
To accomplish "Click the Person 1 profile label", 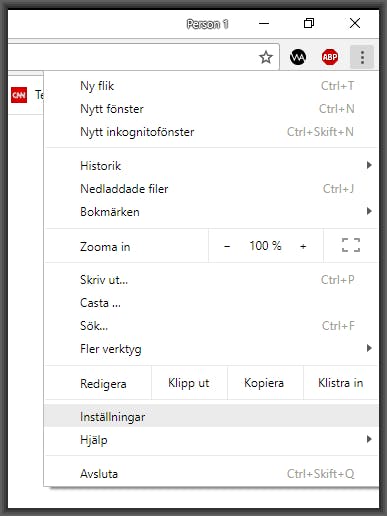I will [207, 24].
